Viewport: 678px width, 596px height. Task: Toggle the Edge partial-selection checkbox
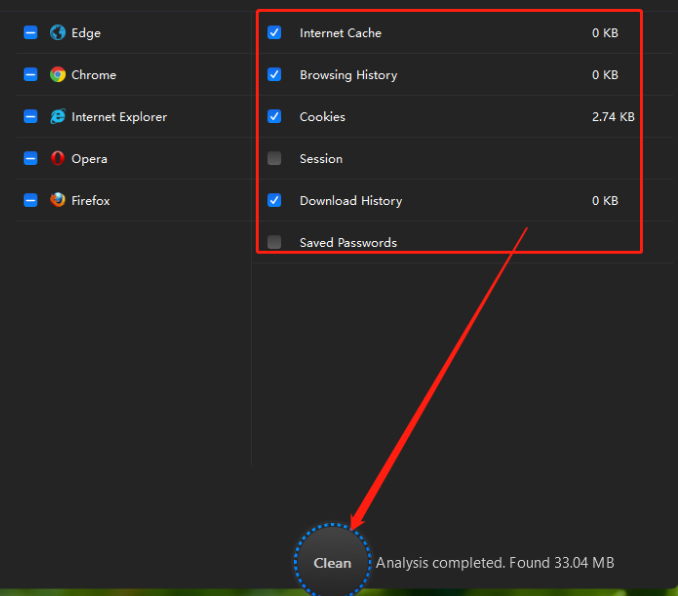(30, 32)
